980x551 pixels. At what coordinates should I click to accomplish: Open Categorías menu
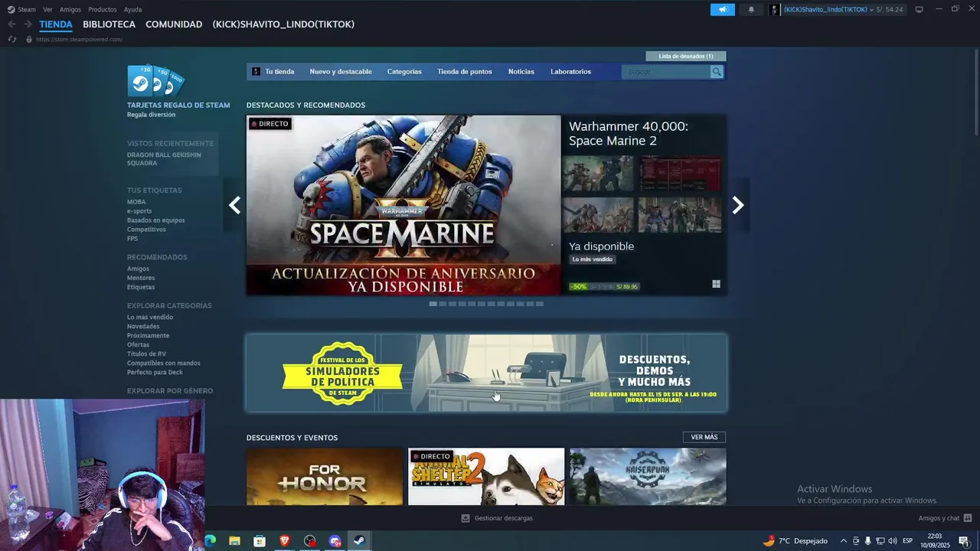coord(404,71)
